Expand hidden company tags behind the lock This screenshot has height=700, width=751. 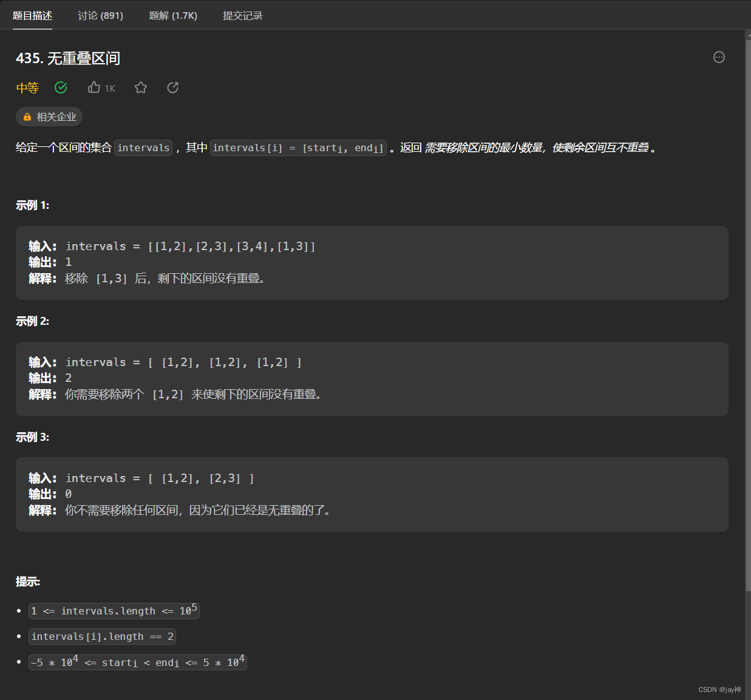[49, 117]
